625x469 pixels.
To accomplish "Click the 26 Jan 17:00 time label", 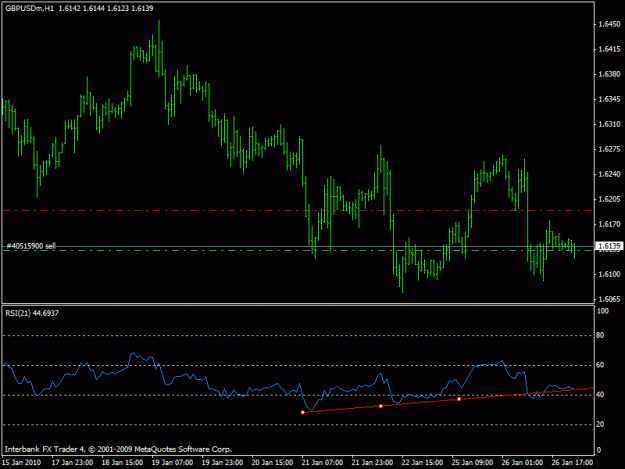I will (572, 463).
